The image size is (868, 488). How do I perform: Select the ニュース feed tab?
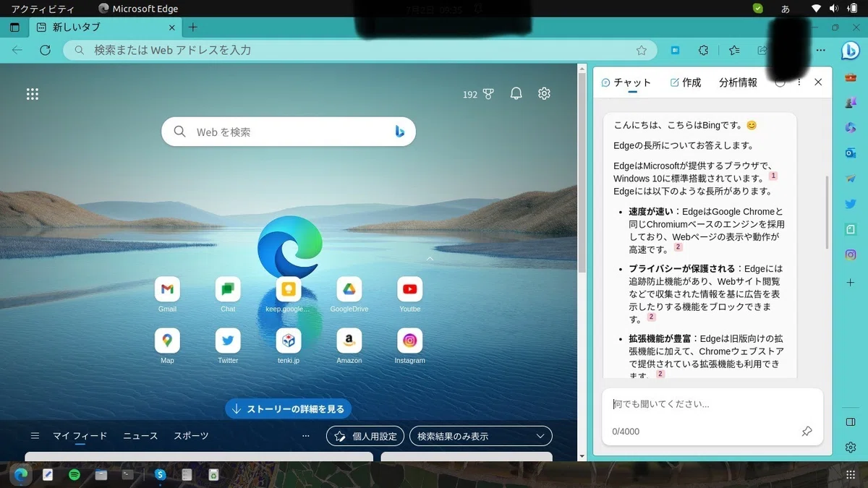140,436
